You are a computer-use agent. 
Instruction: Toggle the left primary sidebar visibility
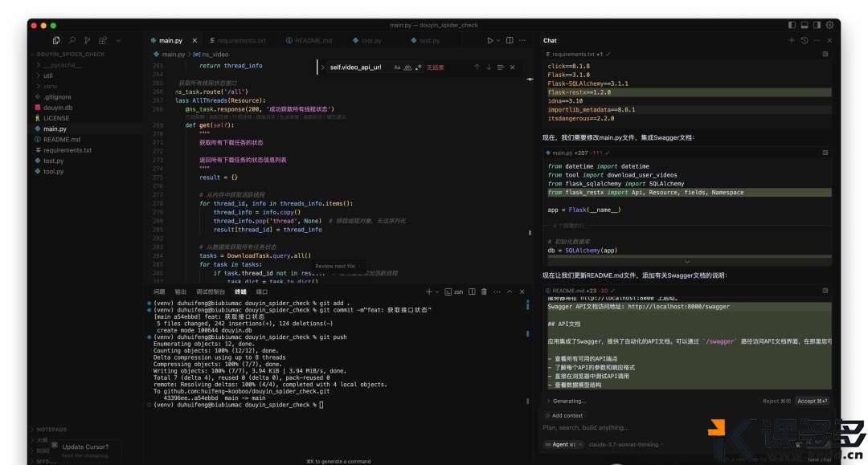click(792, 25)
